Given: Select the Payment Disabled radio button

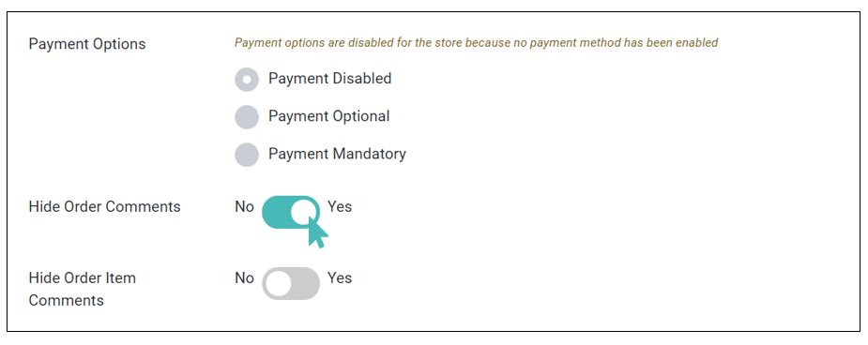Looking at the screenshot, I should coord(247,80).
